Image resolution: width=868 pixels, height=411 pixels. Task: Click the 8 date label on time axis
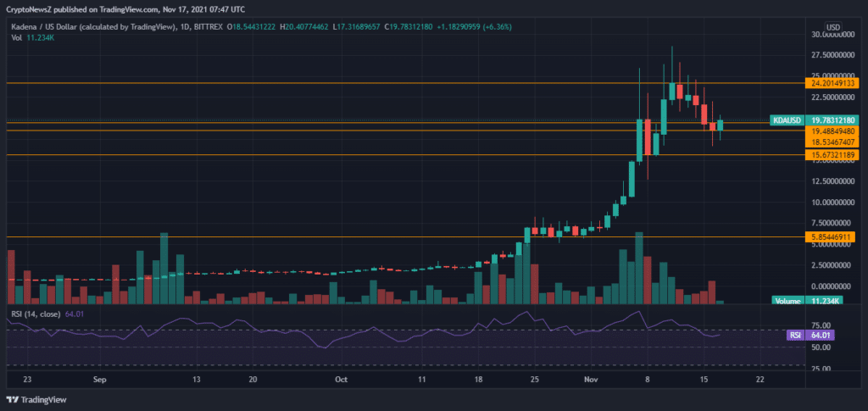pyautogui.click(x=647, y=380)
